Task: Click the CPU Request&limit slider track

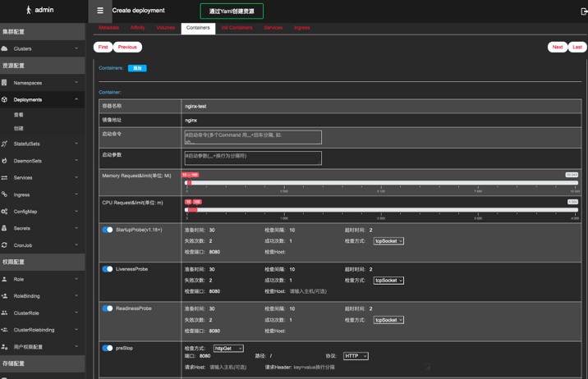Action: [381, 210]
